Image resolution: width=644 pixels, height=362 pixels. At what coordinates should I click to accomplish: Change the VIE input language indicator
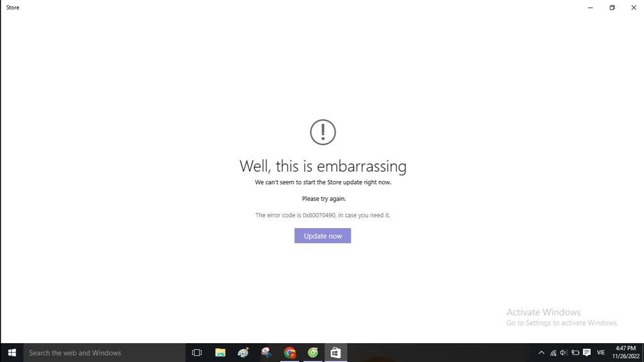click(601, 353)
